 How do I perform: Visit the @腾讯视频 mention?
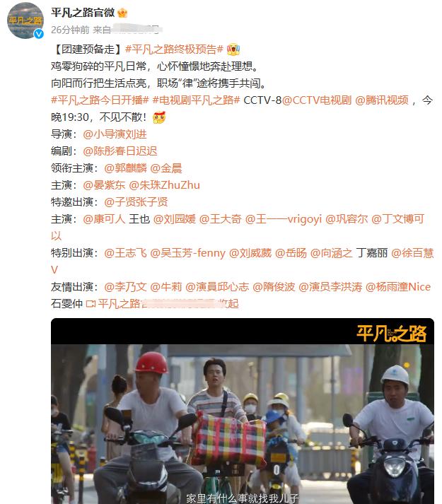point(382,100)
